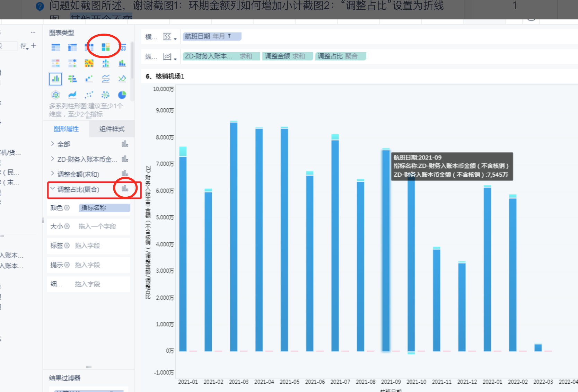Choose the custom chart type icon

point(106,47)
